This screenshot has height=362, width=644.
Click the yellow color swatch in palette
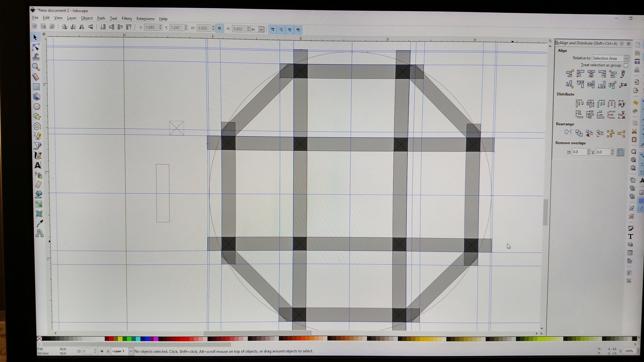click(120, 339)
